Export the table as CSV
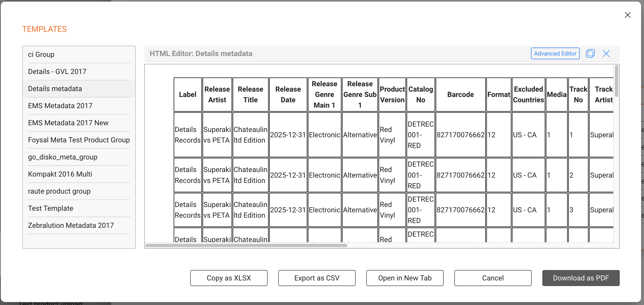The height and width of the screenshot is (305, 644). [x=317, y=278]
